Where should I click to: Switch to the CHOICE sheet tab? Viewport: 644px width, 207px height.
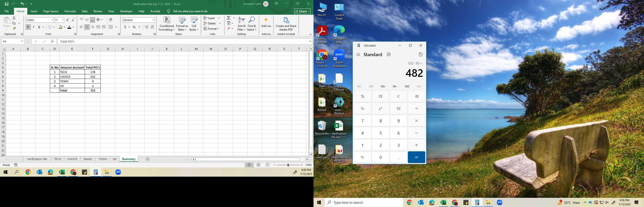[x=72, y=159]
